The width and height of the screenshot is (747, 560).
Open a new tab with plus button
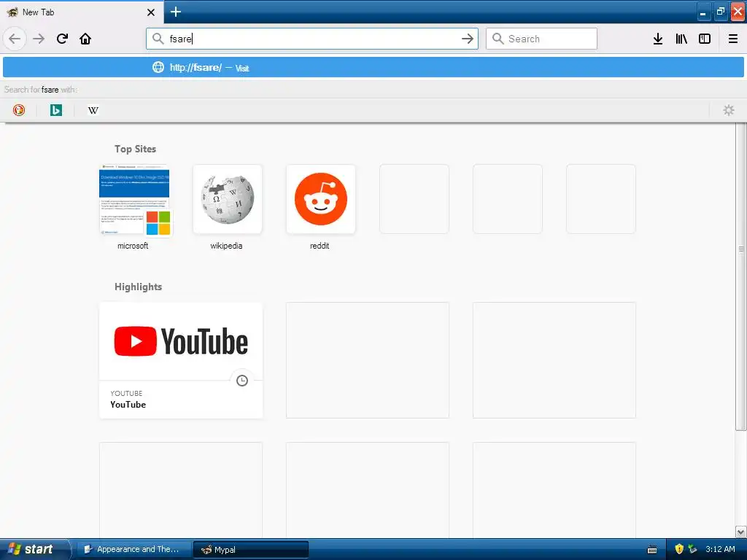click(x=176, y=12)
